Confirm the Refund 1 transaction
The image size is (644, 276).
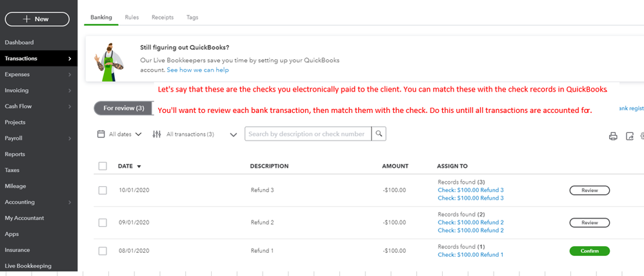coord(589,251)
